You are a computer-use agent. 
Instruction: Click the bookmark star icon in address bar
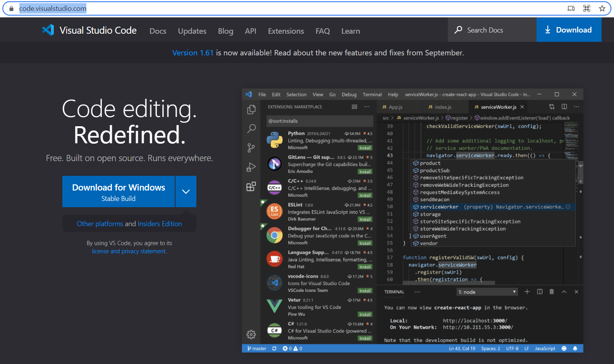[x=602, y=8]
